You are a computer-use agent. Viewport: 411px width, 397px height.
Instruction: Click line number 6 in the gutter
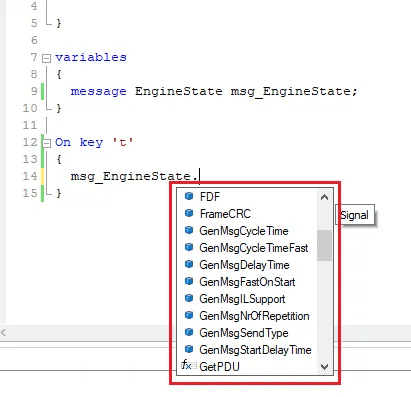[x=34, y=40]
